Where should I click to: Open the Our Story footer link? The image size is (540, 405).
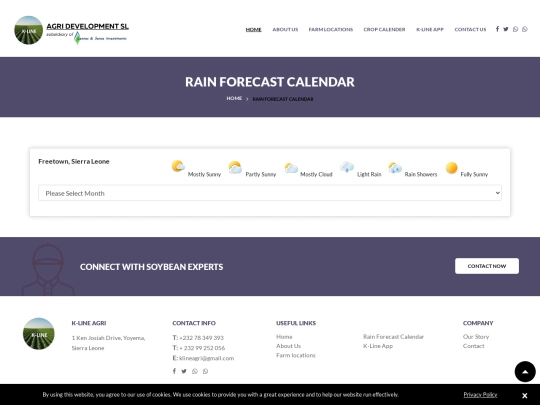pyautogui.click(x=476, y=336)
